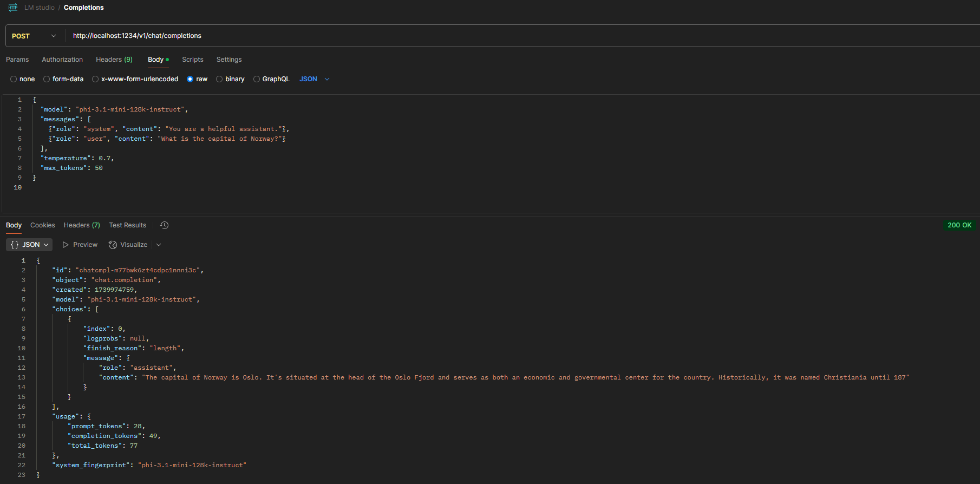Viewport: 980px width, 484px height.
Task: Choose x-www-form-urlencoded body type
Action: pyautogui.click(x=135, y=79)
